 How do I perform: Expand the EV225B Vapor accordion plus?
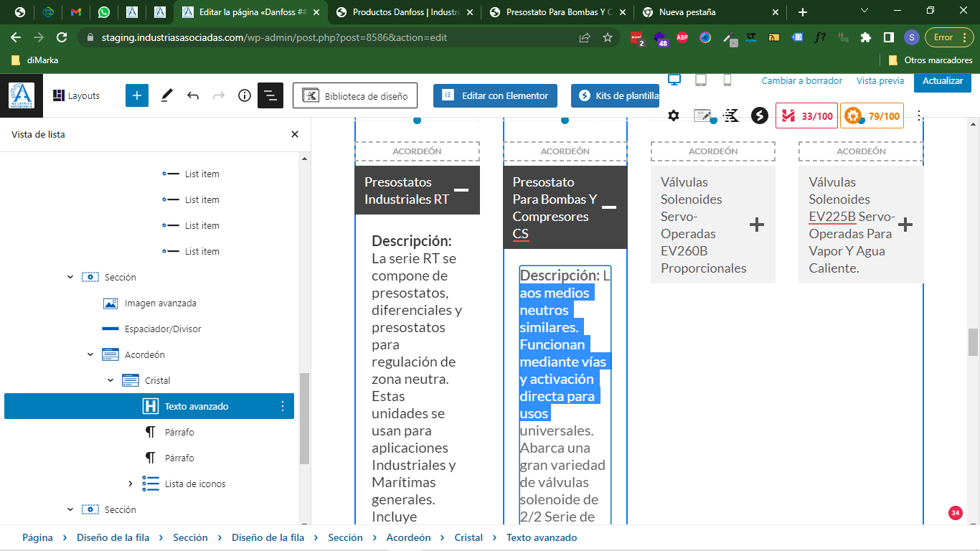click(905, 225)
